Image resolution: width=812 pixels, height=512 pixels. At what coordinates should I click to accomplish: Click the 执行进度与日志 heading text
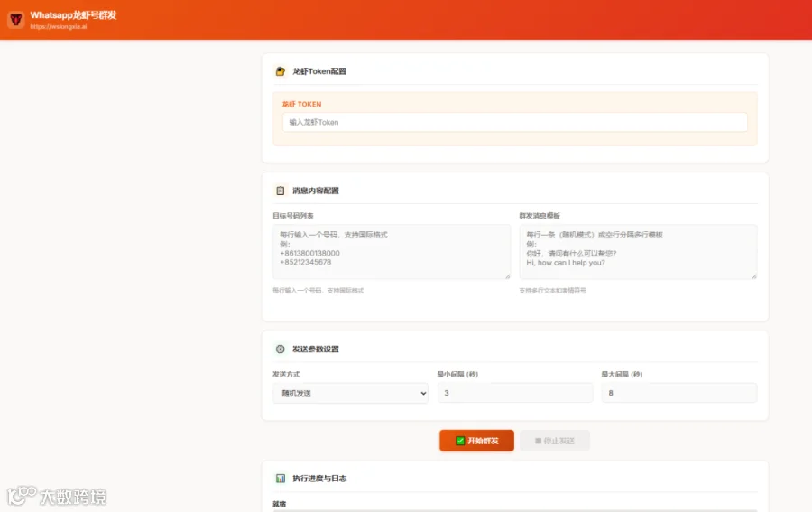tap(319, 479)
